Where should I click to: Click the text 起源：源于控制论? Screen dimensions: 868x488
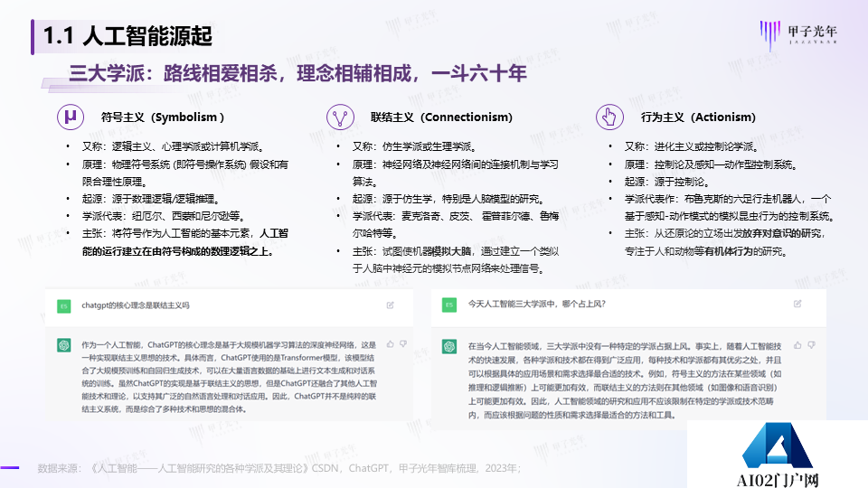tap(667, 182)
